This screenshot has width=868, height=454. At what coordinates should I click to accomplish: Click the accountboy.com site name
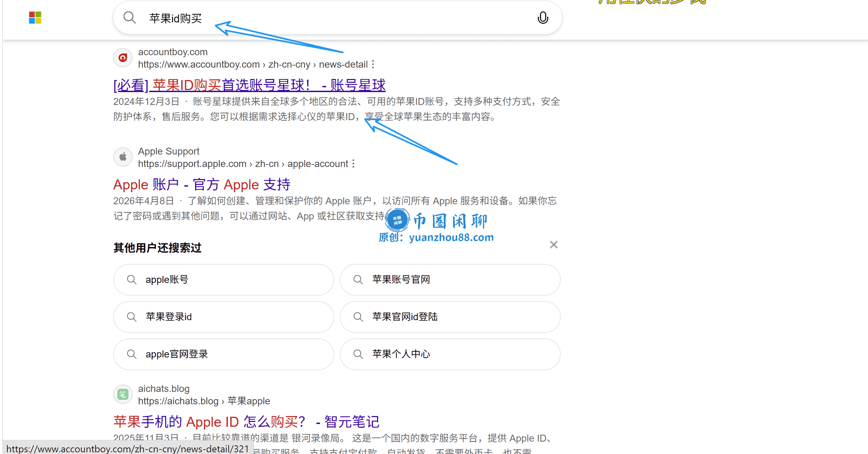click(173, 52)
